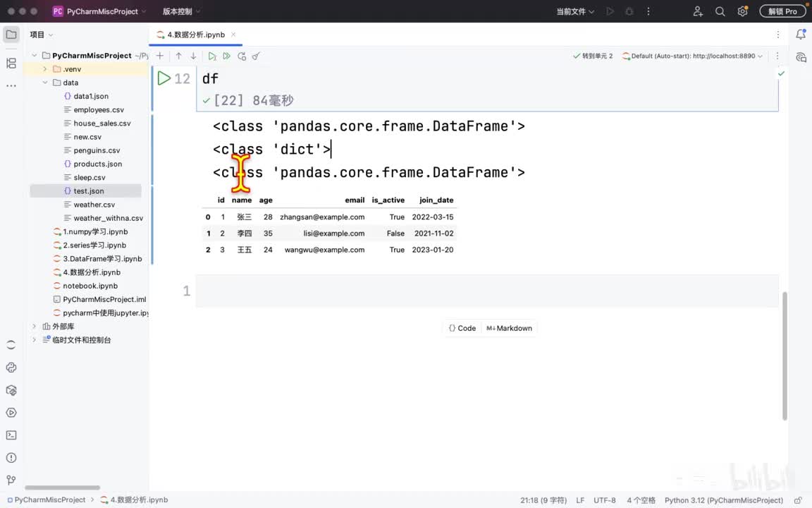Expand the 临时文件和控制台 node
Image resolution: width=812 pixels, height=508 pixels.
pyautogui.click(x=34, y=339)
